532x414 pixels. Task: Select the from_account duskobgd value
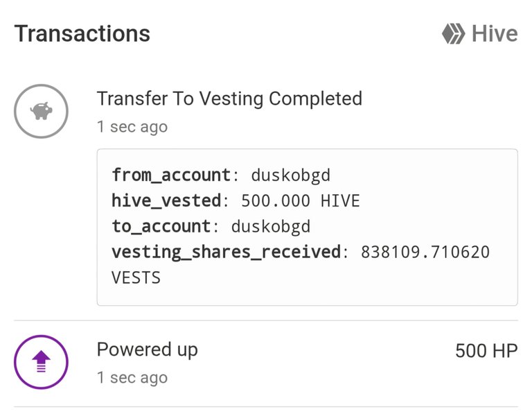pos(291,175)
